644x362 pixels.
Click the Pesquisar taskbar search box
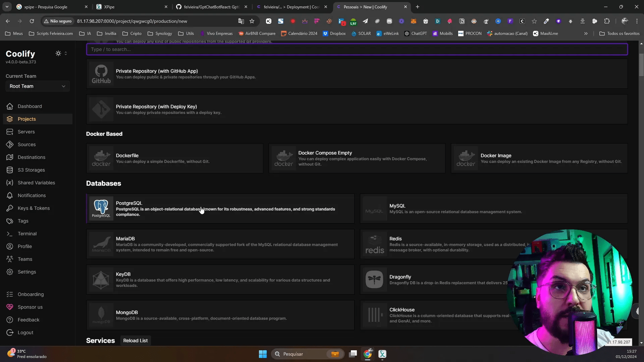coord(308,354)
